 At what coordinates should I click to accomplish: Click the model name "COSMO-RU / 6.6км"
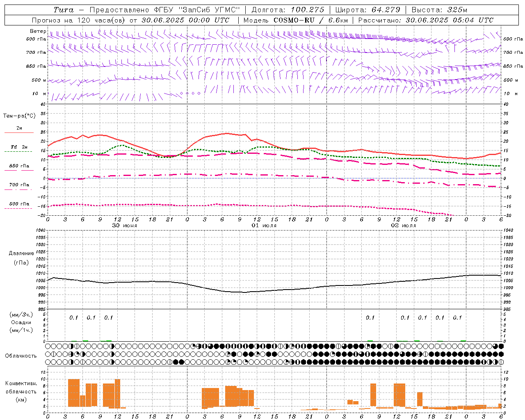coord(311,20)
